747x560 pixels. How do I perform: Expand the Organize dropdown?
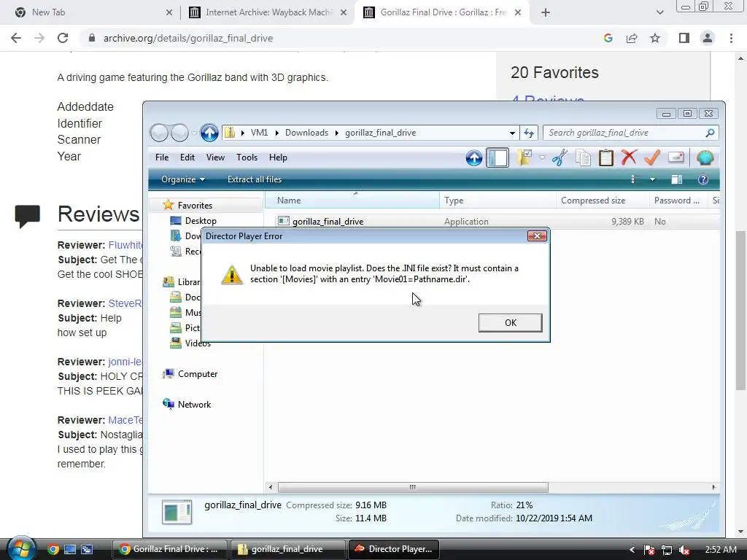(x=183, y=179)
